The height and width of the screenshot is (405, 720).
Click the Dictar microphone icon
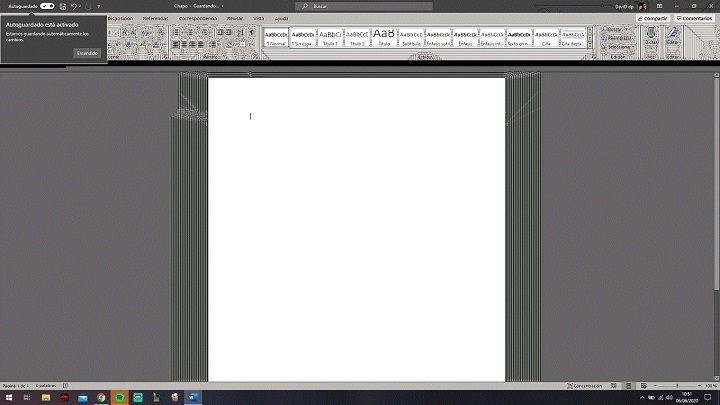point(651,33)
